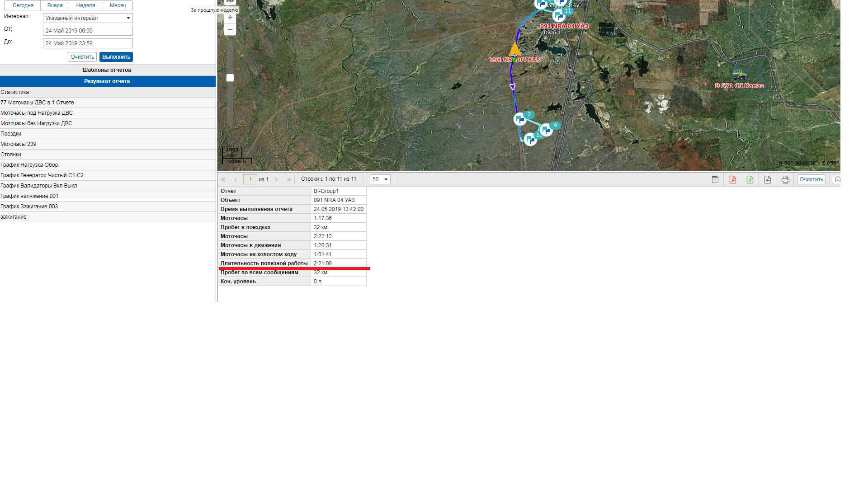Viewport: 868px width, 488px height.
Task: Click the map zoom out minus button
Action: [230, 30]
